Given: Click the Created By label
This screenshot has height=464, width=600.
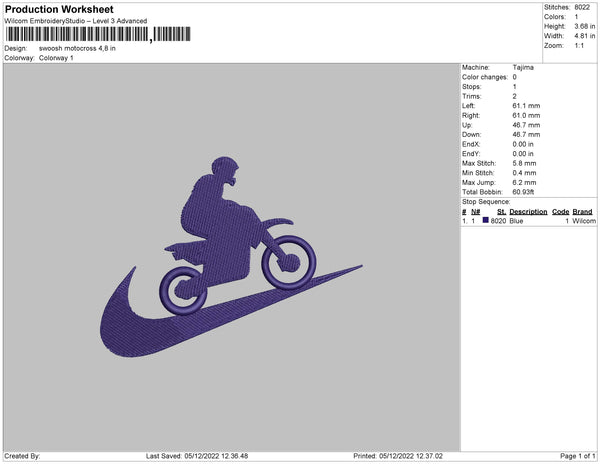Looking at the screenshot, I should click(22, 456).
